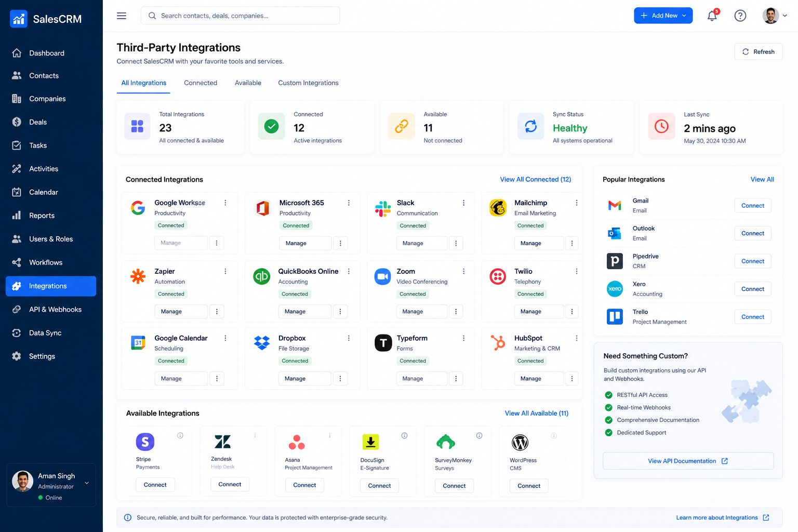Click View All in Popular Integrations
The image size is (798, 532).
point(762,180)
